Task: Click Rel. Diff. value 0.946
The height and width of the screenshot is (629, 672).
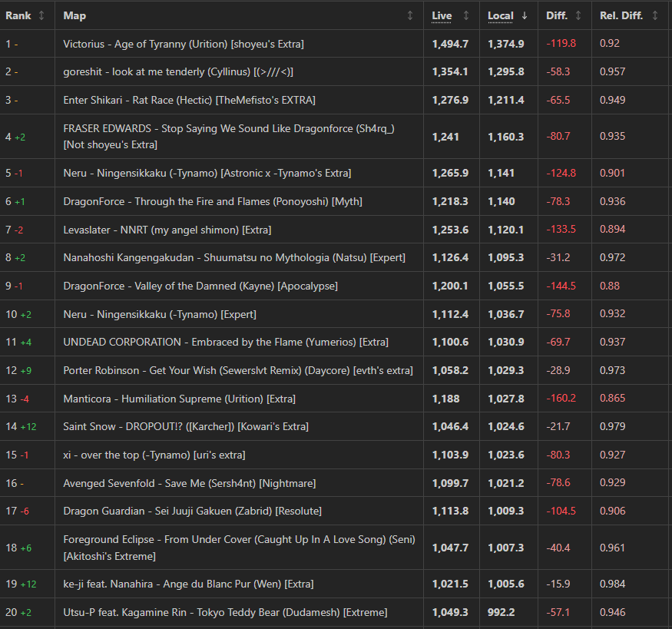Action: [612, 612]
